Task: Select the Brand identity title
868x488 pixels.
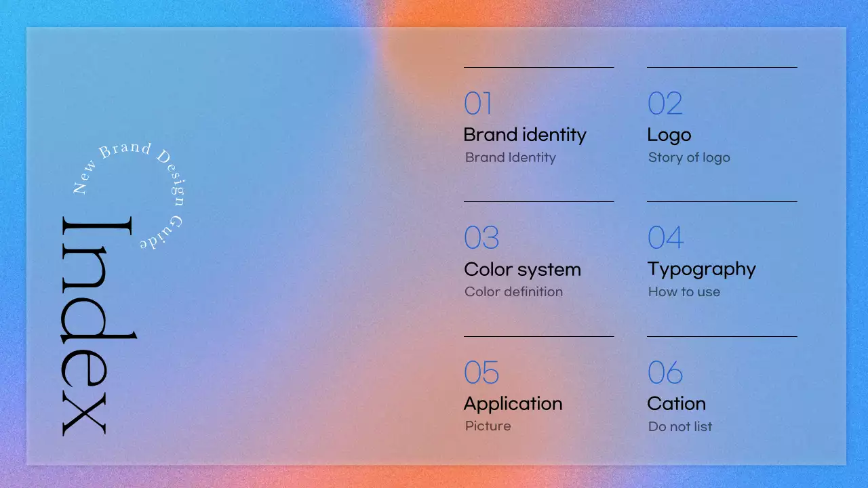Action: pos(524,135)
